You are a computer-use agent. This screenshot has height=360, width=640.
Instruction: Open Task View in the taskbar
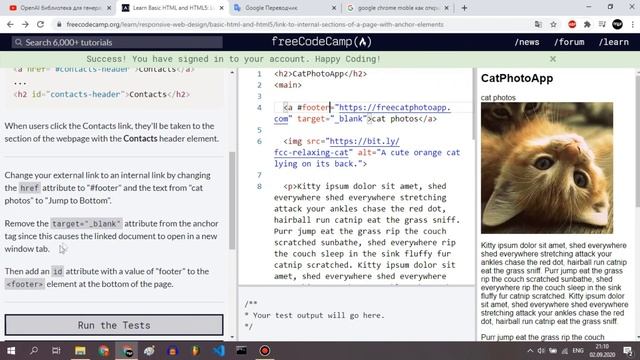coord(56,351)
